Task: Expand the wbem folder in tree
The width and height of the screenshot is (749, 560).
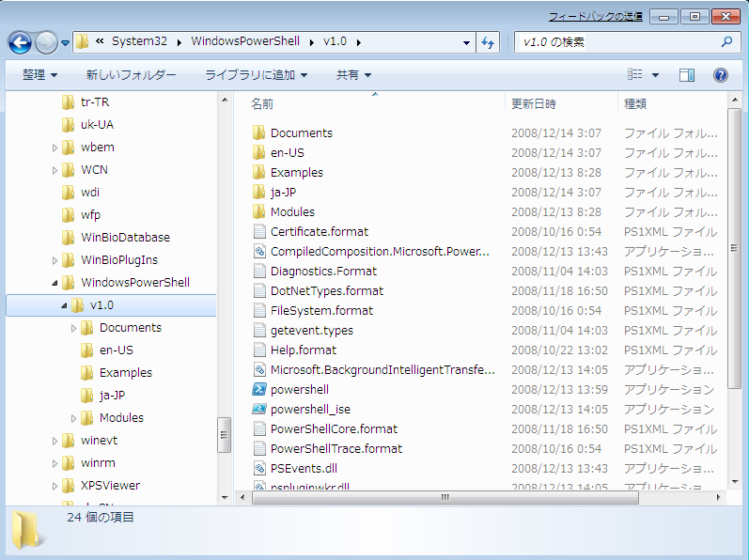Action: click(55, 148)
